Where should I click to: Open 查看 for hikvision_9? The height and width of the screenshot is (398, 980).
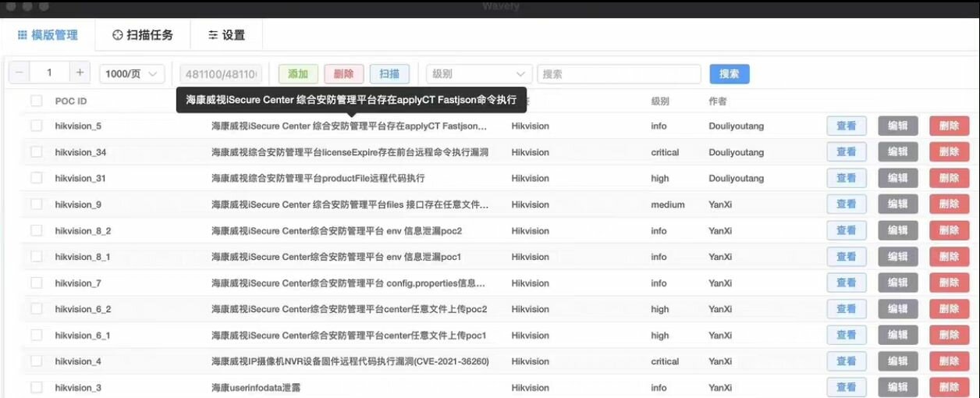coord(847,204)
